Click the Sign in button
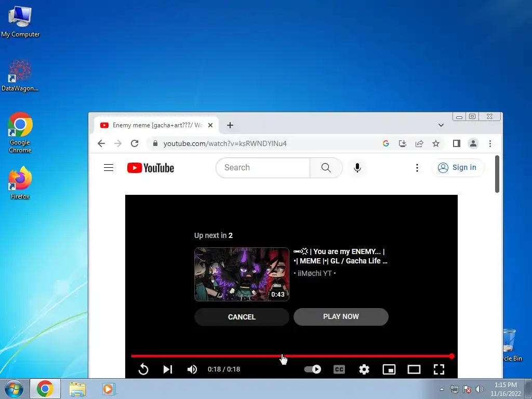 click(458, 168)
